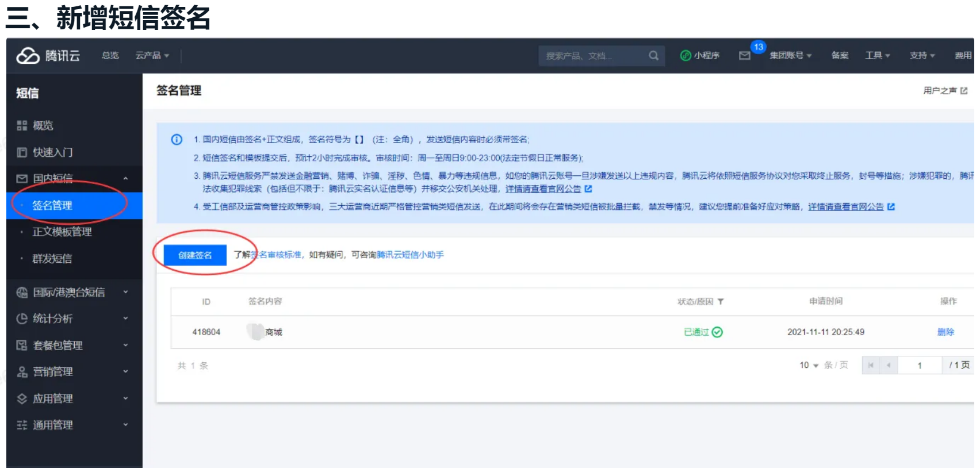Click the page number input field
Viewport: 980px width, 468px height.
920,365
